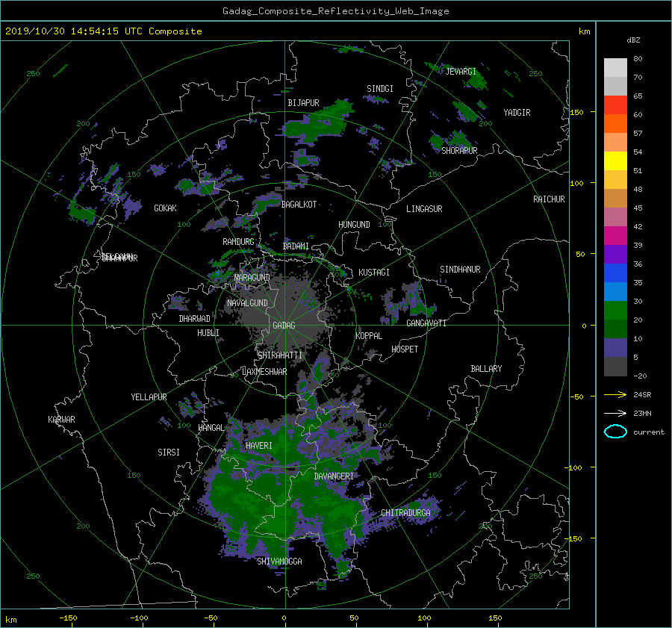Click the HOSPET city label
672x628 pixels.
pyautogui.click(x=405, y=349)
